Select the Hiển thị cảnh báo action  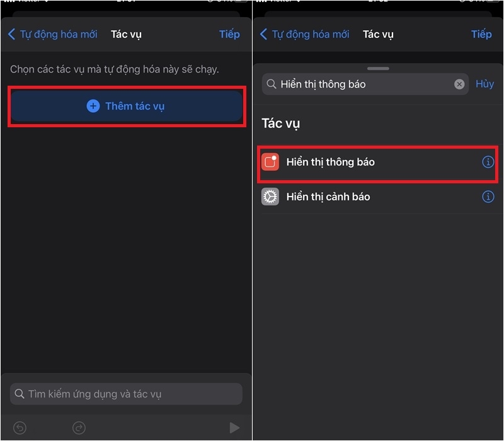coord(377,197)
